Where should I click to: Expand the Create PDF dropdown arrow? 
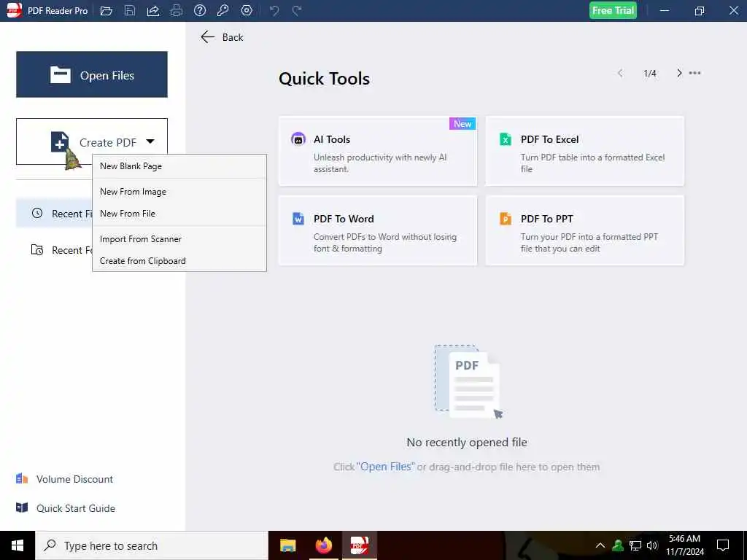point(150,141)
